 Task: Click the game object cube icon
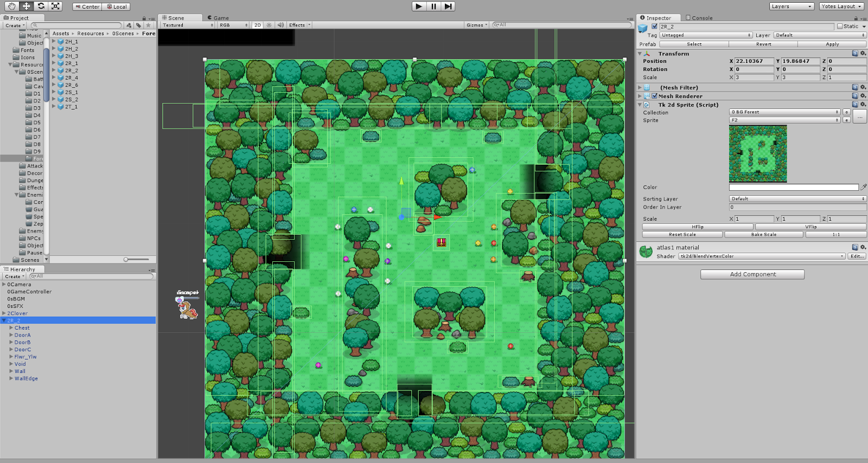click(x=643, y=28)
